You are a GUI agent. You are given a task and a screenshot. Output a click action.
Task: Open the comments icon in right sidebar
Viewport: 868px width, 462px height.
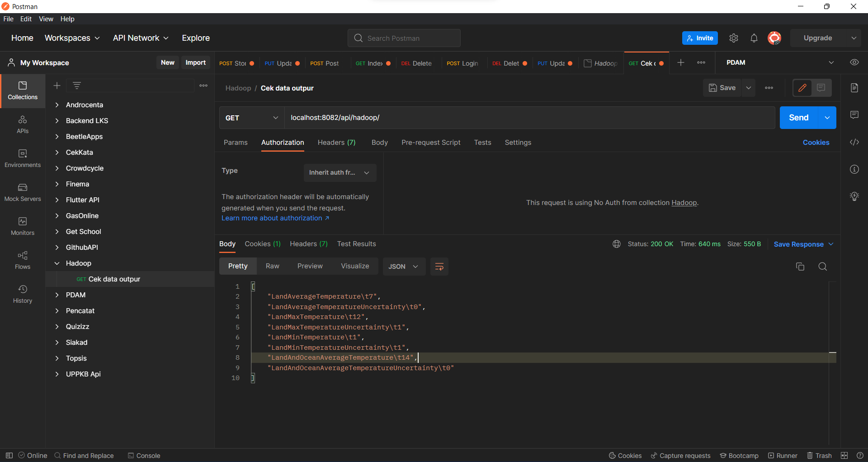tap(854, 115)
